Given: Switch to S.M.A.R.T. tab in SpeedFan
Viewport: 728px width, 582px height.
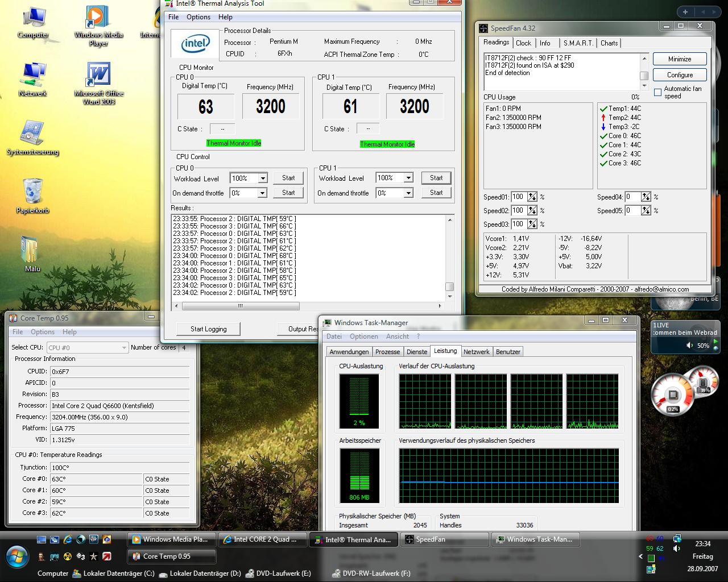Looking at the screenshot, I should point(578,43).
